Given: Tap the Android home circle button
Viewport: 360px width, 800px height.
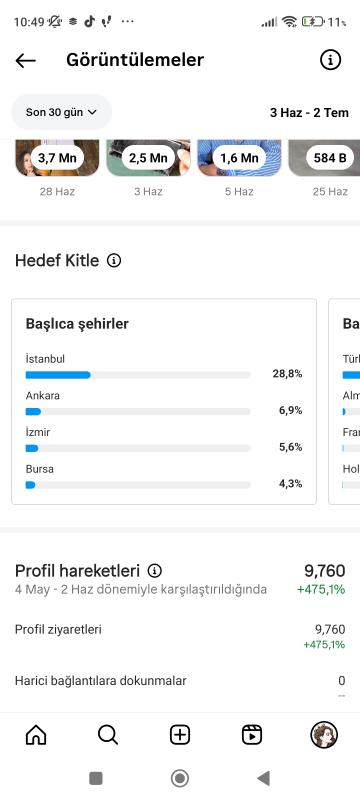Looking at the screenshot, I should [179, 778].
